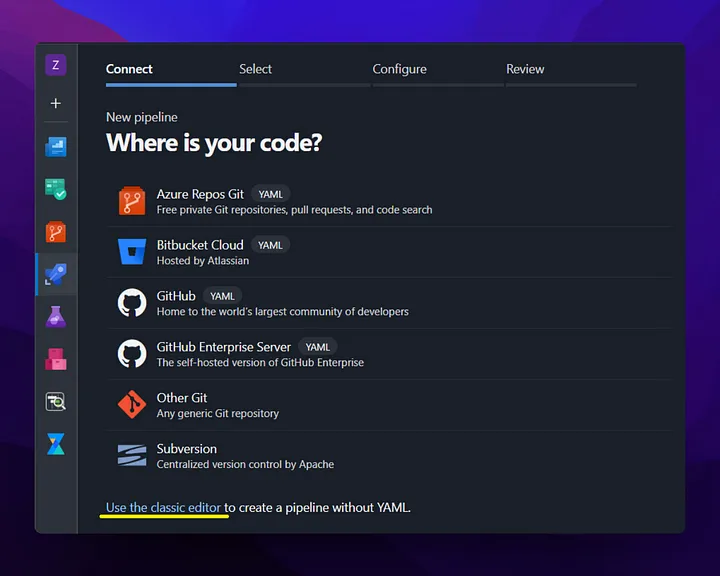This screenshot has width=720, height=576.
Task: Click 'Free private Git repositories' description text
Action: tap(294, 210)
